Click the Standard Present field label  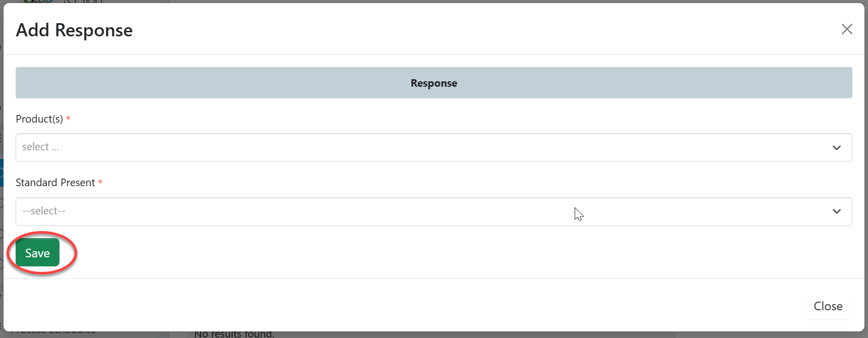[55, 183]
